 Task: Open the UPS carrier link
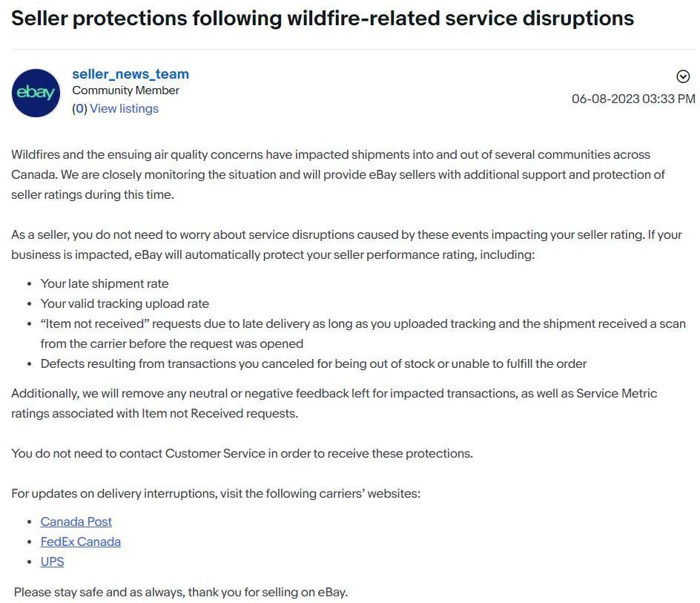[x=52, y=561]
